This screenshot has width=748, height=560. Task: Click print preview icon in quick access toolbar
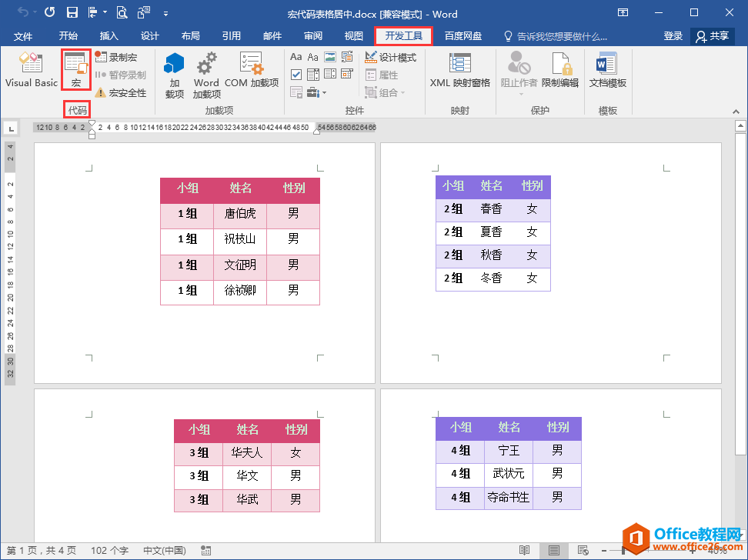click(x=122, y=12)
